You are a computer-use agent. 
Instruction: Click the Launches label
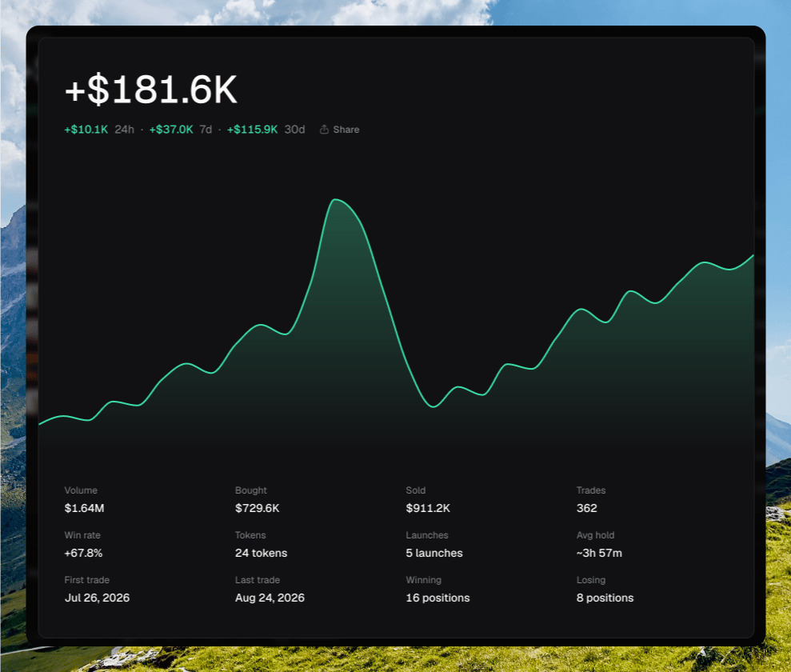coord(427,535)
